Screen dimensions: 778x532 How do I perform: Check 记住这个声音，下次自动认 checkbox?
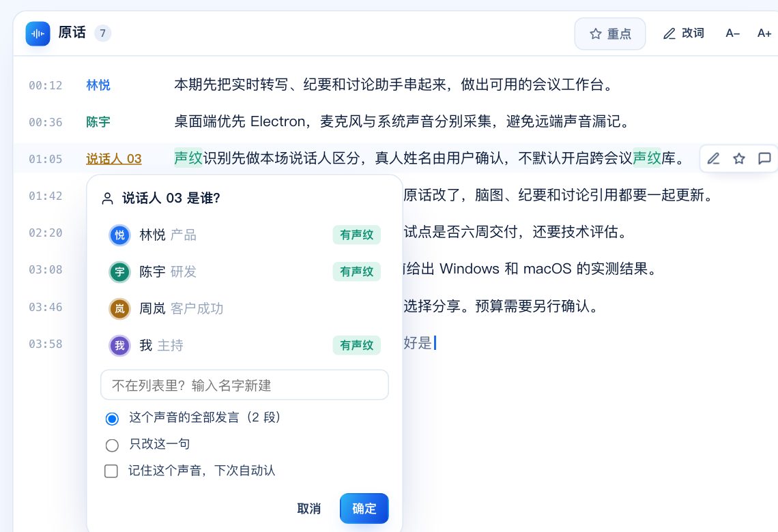click(x=111, y=471)
